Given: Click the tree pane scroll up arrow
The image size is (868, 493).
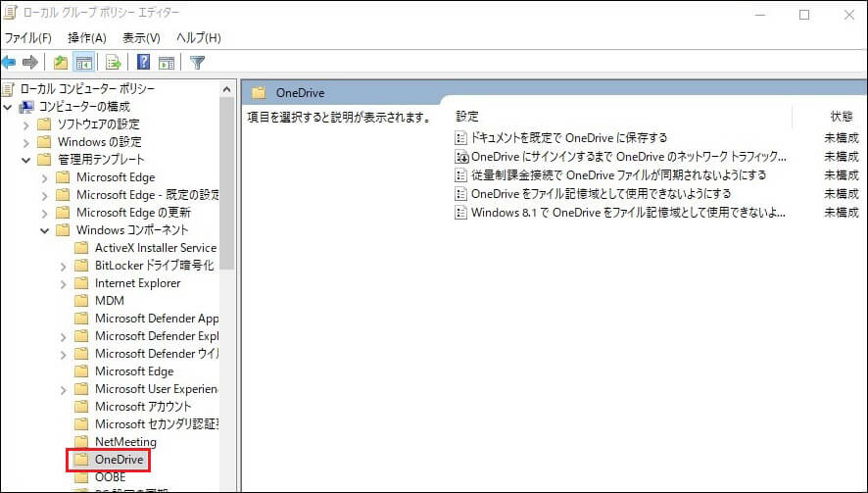Looking at the screenshot, I should pos(227,89).
